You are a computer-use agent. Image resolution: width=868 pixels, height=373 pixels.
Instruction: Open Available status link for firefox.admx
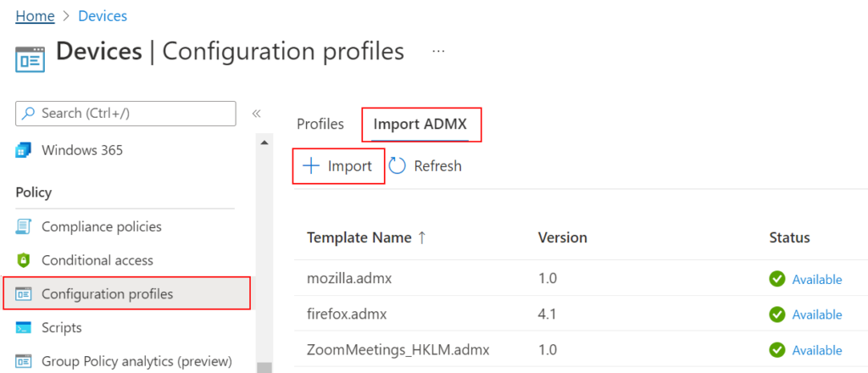[817, 315]
